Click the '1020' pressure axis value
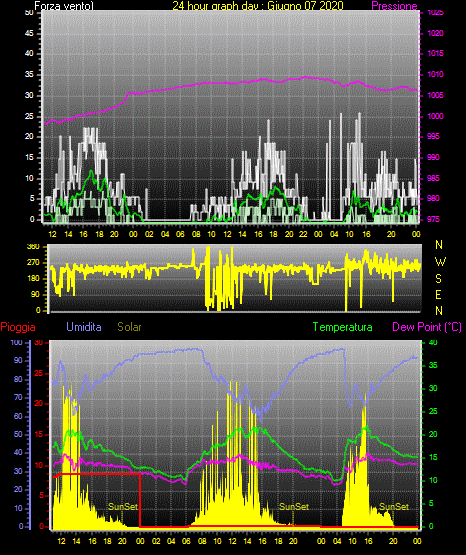The width and height of the screenshot is (466, 555). [x=435, y=33]
